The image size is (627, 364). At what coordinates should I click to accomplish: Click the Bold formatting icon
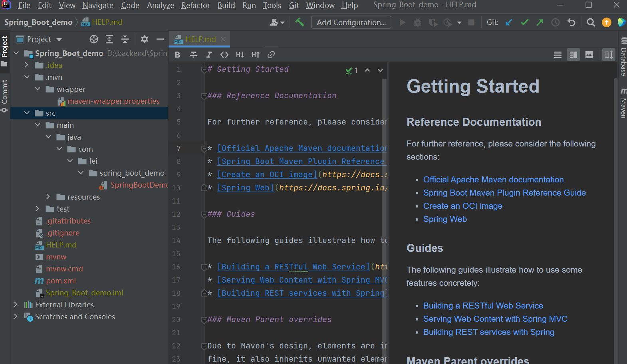(178, 55)
